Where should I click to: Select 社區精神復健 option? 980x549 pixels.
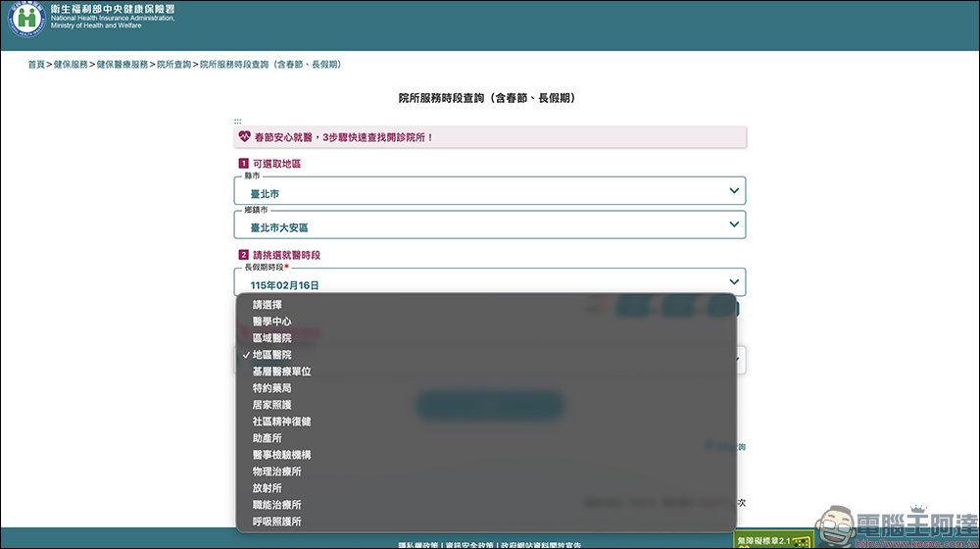point(486,422)
